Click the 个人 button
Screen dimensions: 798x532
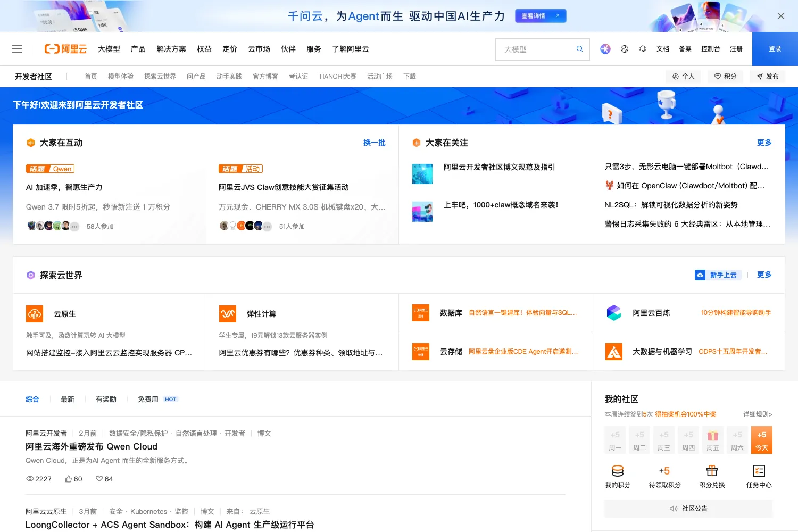click(x=684, y=77)
